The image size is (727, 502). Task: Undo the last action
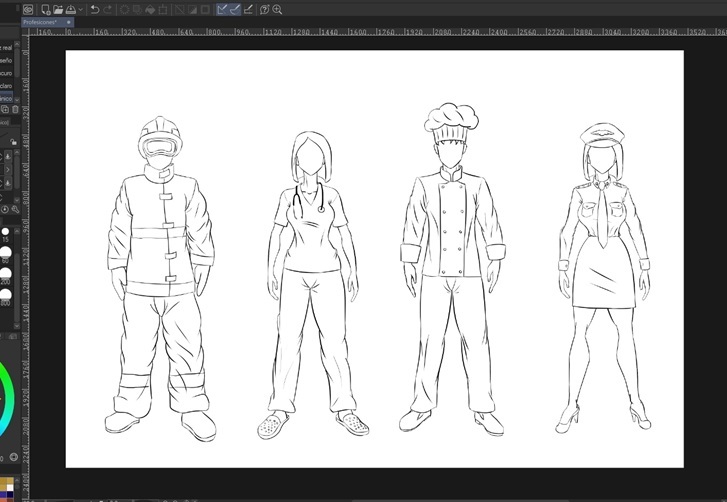coord(95,9)
